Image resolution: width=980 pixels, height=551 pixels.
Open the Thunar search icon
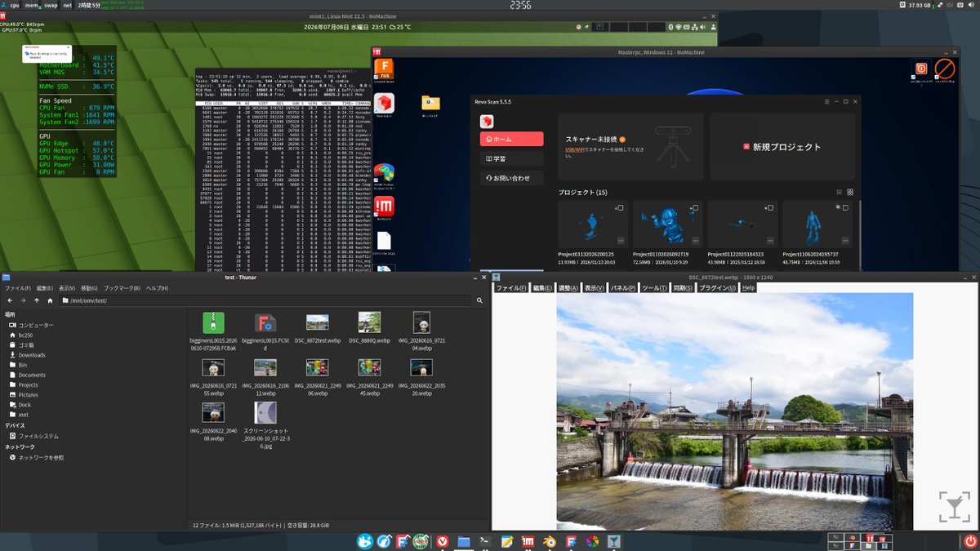tap(479, 300)
